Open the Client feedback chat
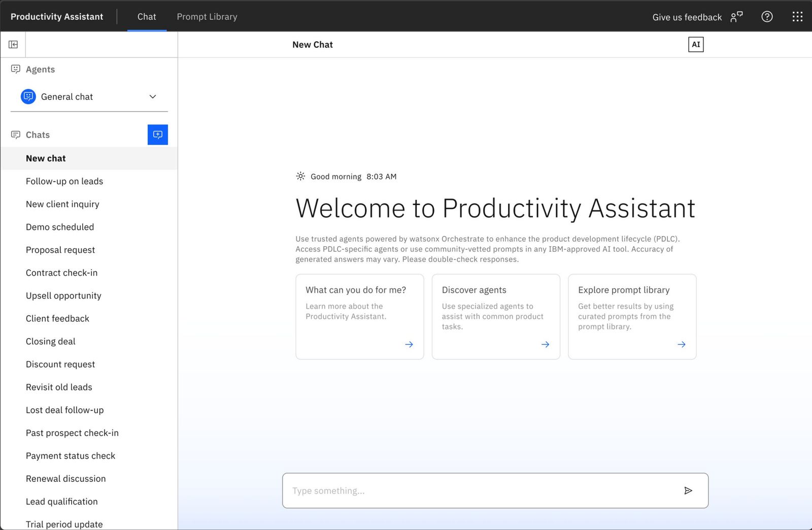This screenshot has height=530, width=812. click(89, 318)
